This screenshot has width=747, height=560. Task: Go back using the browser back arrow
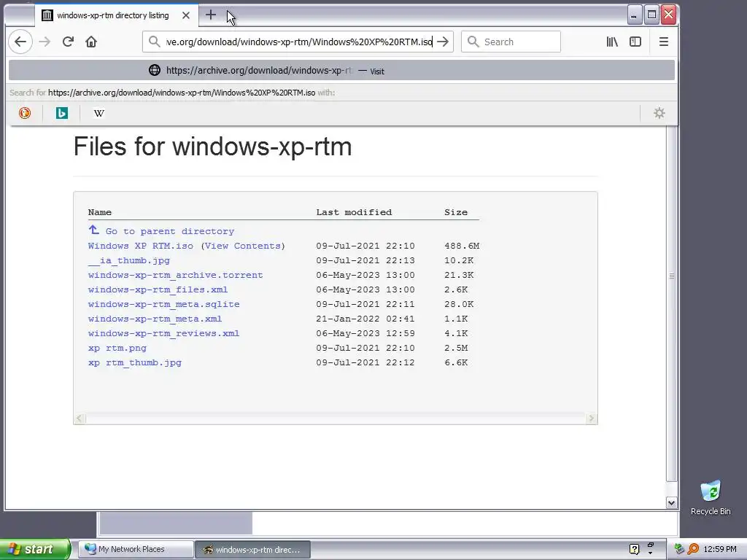pos(20,42)
